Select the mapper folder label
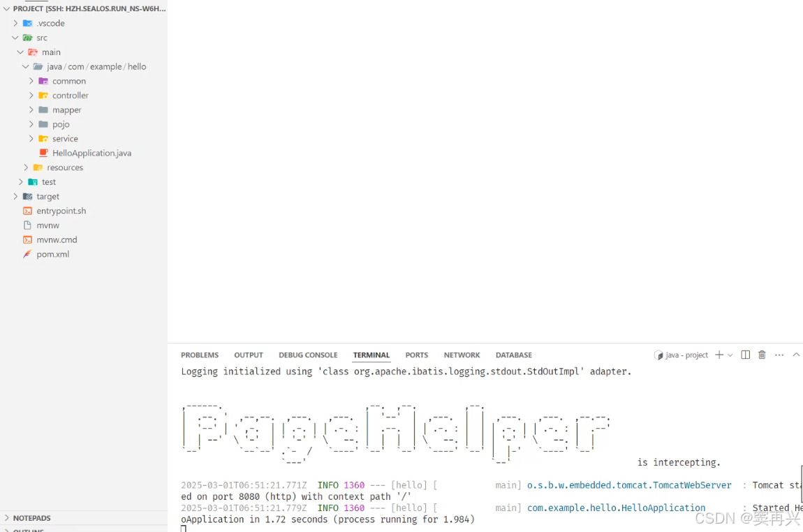 point(66,110)
